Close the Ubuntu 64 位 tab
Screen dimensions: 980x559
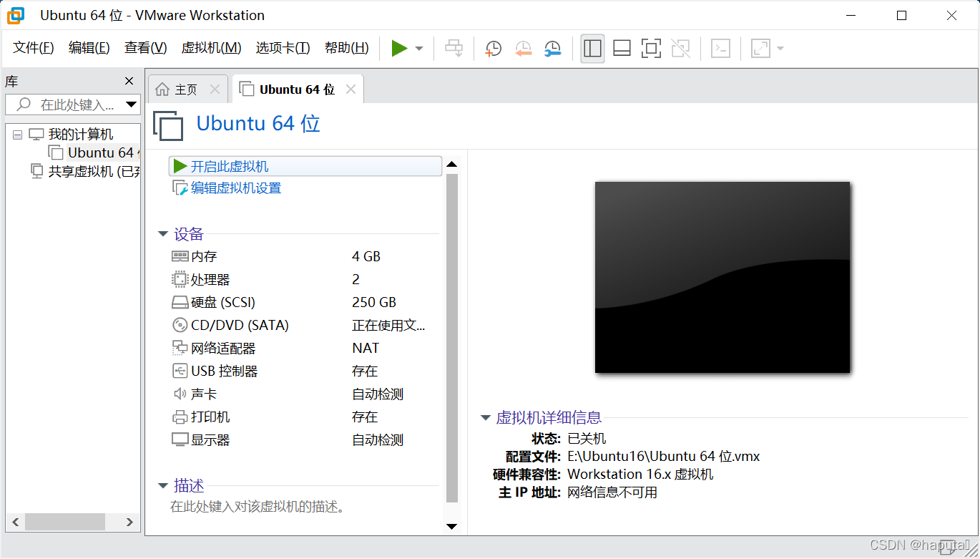351,89
